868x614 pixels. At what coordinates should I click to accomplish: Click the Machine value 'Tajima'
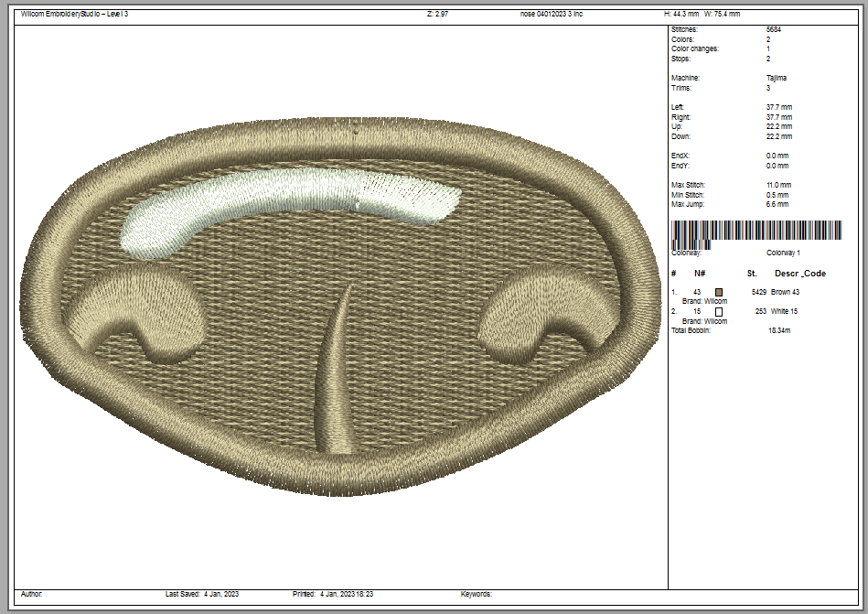pos(776,79)
